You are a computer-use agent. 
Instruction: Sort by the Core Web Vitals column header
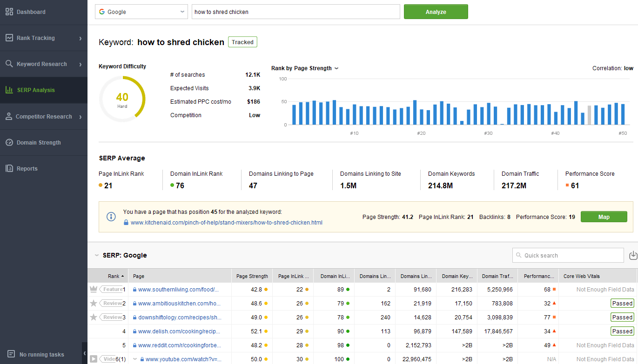pos(598,276)
